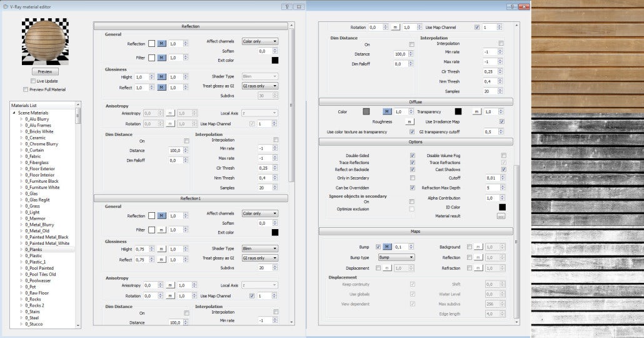
Task: Enable the Live Update checkbox
Action: [x=33, y=81]
